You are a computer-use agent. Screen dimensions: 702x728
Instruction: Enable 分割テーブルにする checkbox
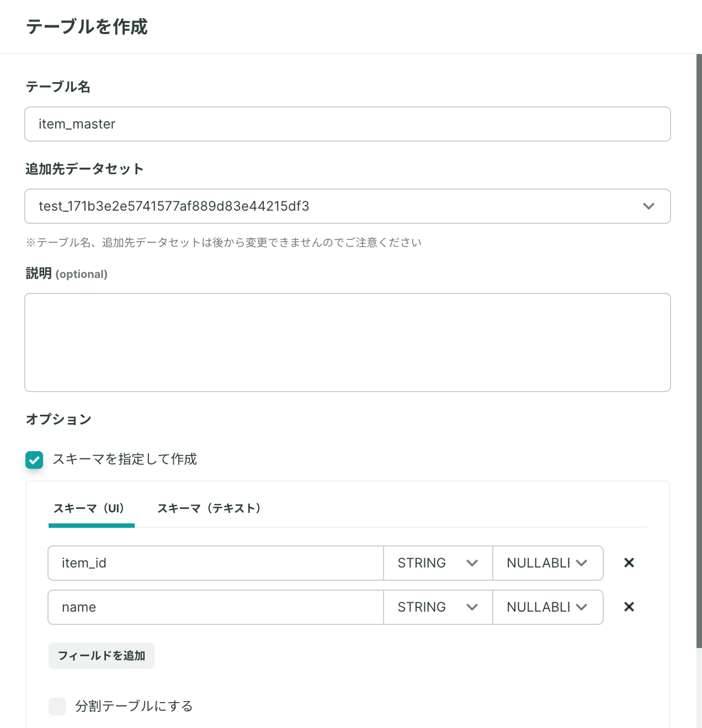[57, 706]
